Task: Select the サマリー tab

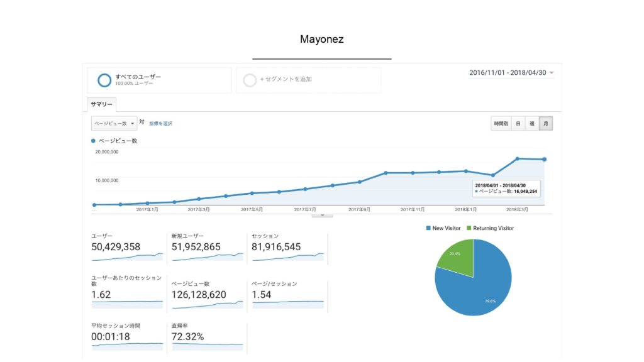Action: pos(101,104)
